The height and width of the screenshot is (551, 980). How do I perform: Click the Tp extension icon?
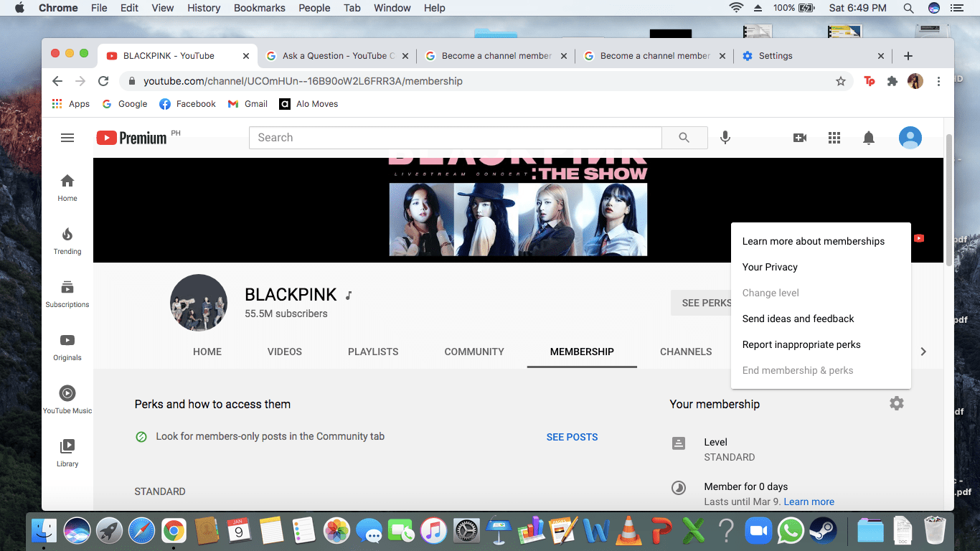[x=870, y=81]
